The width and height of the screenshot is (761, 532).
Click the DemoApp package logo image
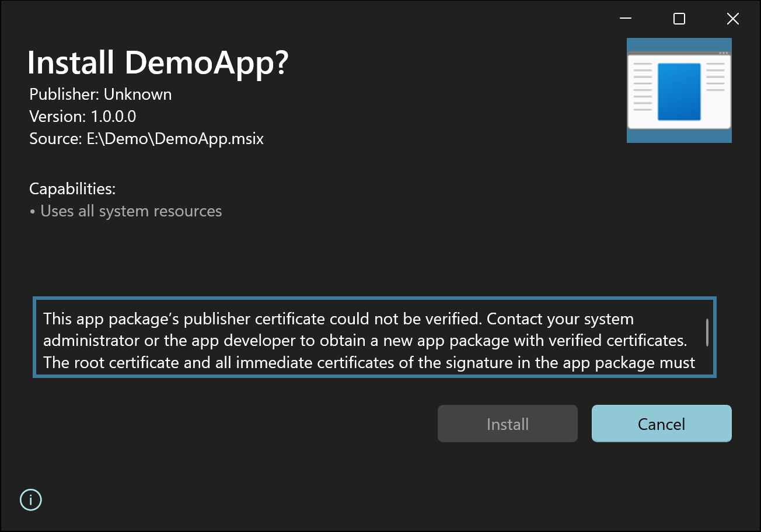click(679, 90)
